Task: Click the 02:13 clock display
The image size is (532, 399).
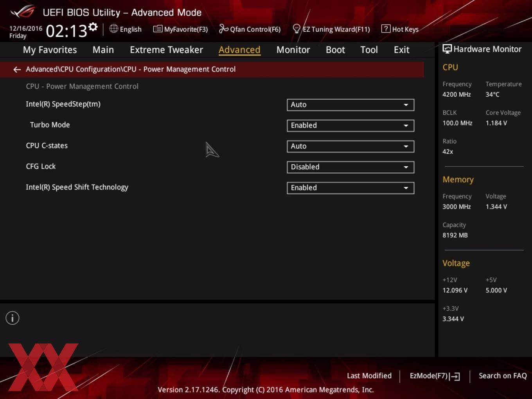Action: click(66, 31)
